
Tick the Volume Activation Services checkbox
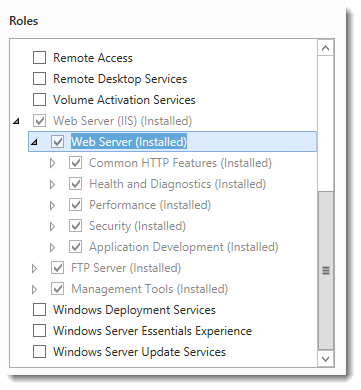click(39, 100)
